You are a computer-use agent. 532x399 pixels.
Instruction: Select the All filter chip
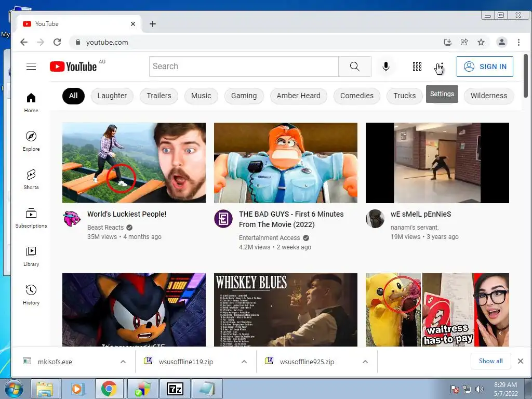pos(73,96)
